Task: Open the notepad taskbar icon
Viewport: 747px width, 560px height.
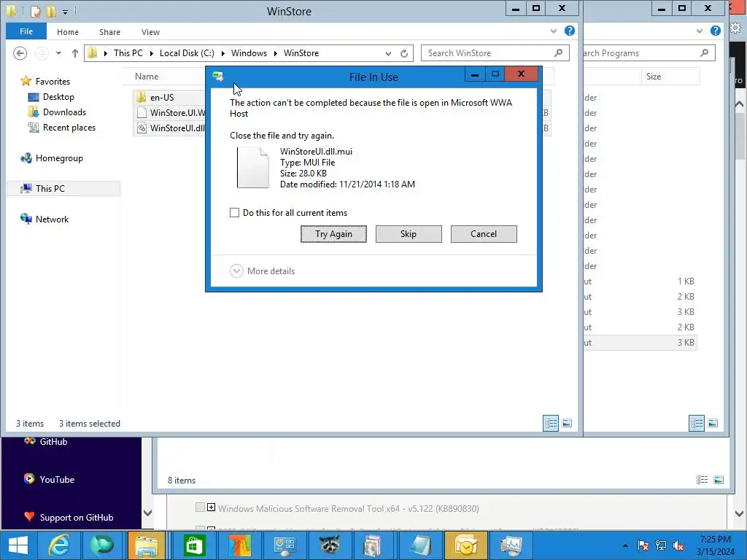Action: point(419,545)
